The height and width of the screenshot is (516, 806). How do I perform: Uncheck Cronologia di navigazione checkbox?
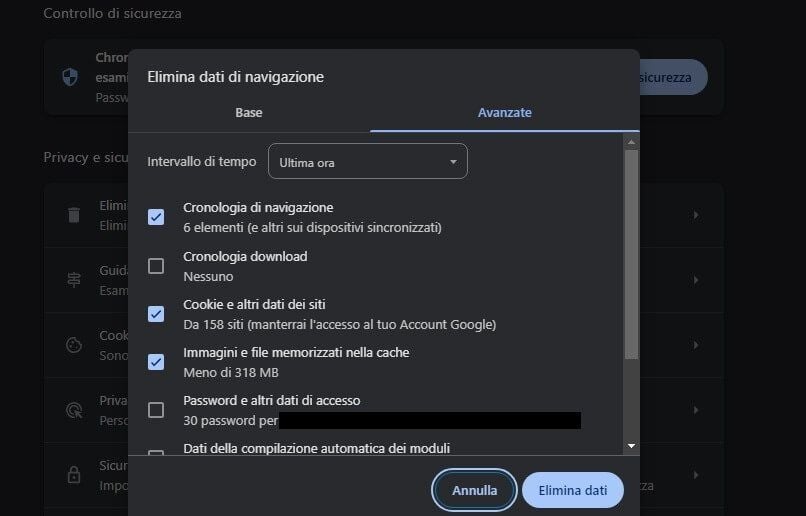tap(156, 217)
